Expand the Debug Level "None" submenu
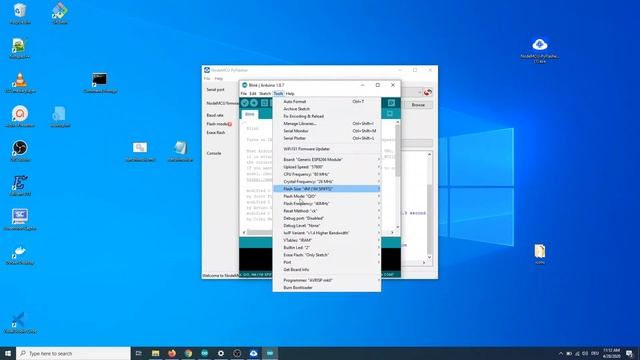640x360 pixels. click(327, 226)
